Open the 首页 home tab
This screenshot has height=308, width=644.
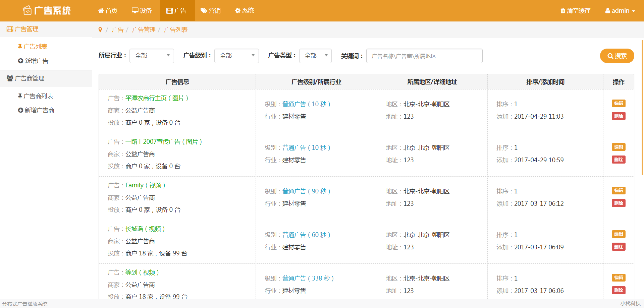point(108,11)
